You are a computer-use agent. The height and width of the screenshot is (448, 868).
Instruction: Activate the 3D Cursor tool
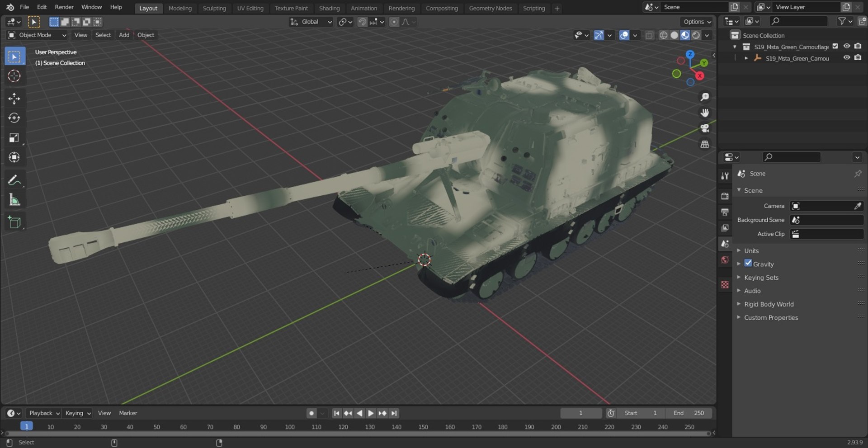point(14,76)
